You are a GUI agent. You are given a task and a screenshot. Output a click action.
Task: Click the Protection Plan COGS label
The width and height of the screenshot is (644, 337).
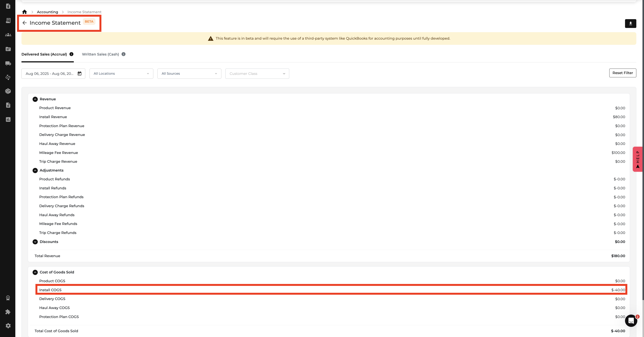pos(59,317)
